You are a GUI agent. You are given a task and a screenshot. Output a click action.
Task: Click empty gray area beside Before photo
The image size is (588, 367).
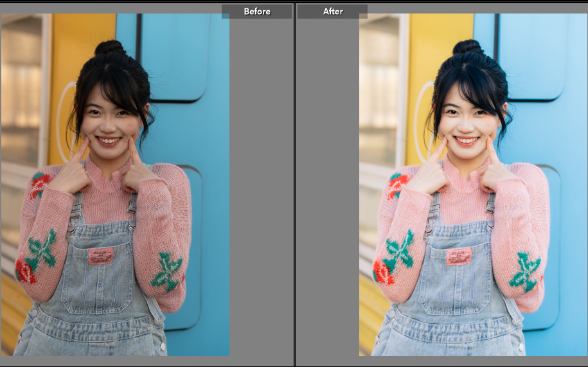pos(260,193)
